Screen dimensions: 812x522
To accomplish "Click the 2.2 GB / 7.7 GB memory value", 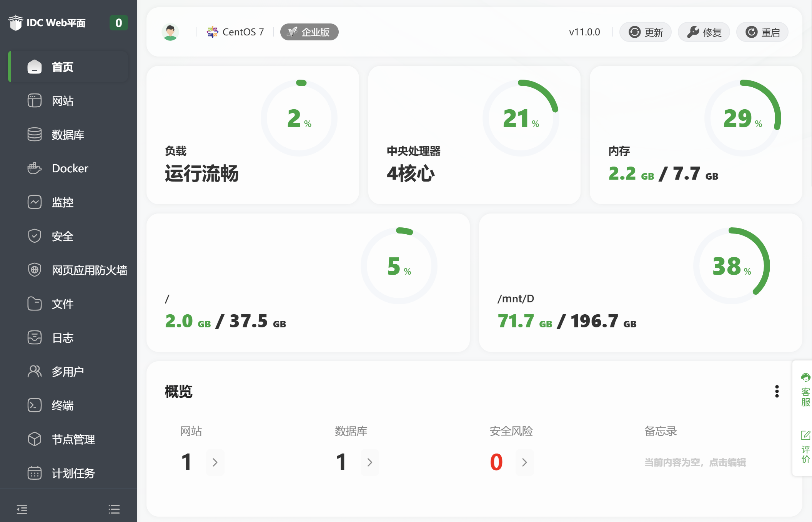I will click(x=664, y=173).
